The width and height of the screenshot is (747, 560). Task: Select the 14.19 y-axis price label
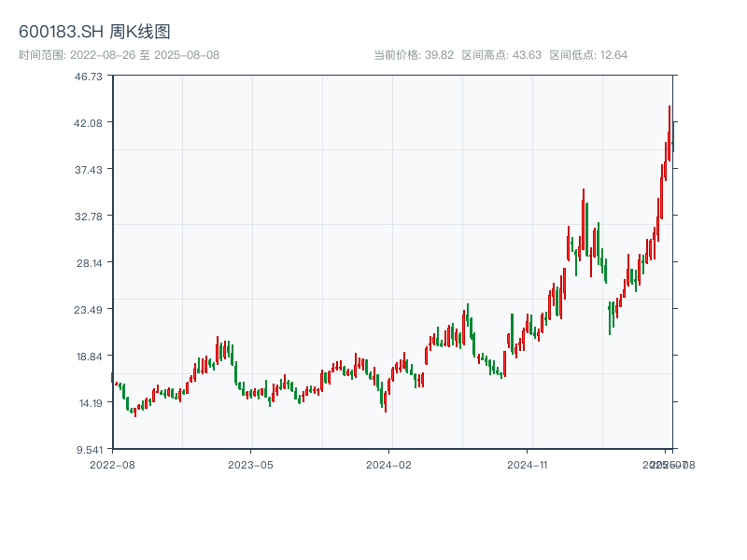[88, 402]
